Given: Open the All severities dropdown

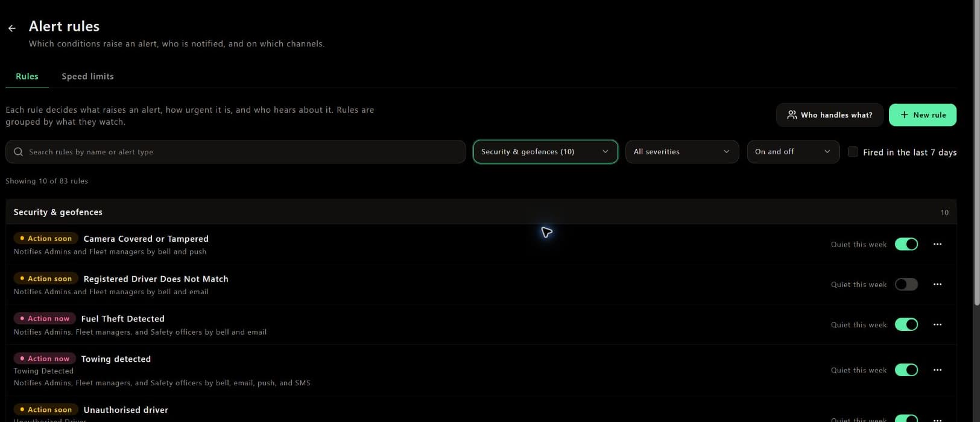Looking at the screenshot, I should coord(681,152).
